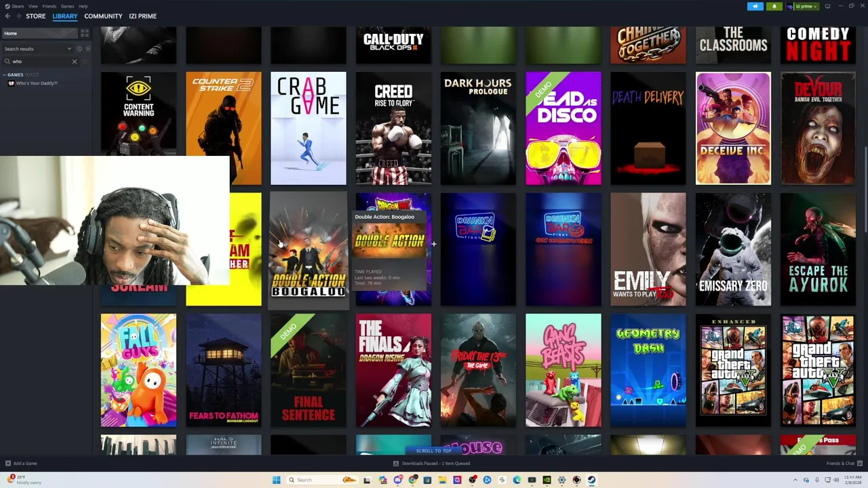Open the Content Warning game tile
This screenshot has height=488, width=868.
(138, 113)
